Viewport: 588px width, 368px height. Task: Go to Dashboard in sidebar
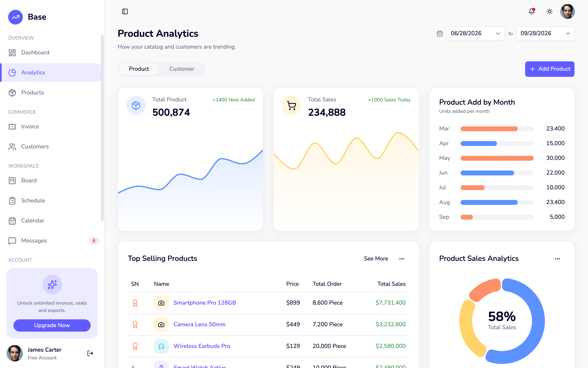pyautogui.click(x=50, y=53)
